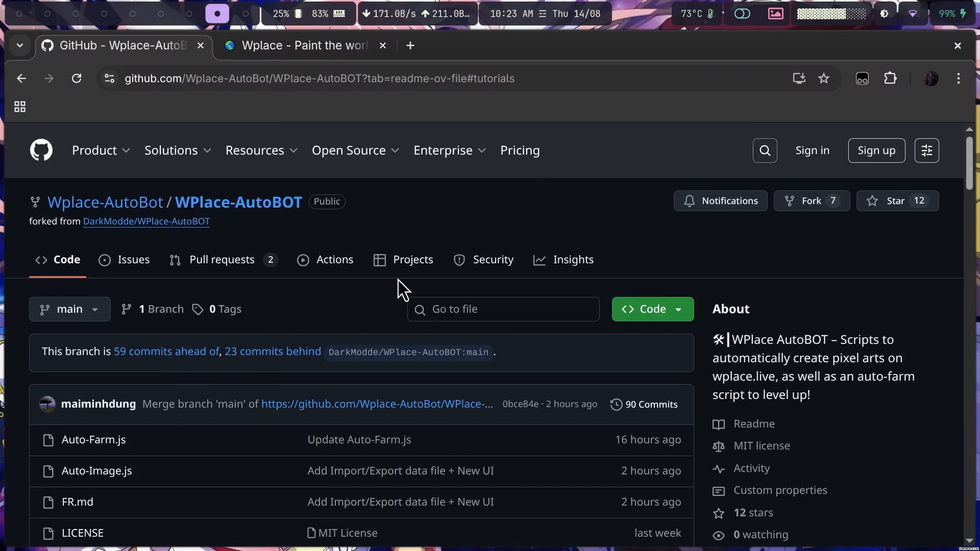Expand the Solutions menu
This screenshot has width=980, height=551.
[x=178, y=151]
